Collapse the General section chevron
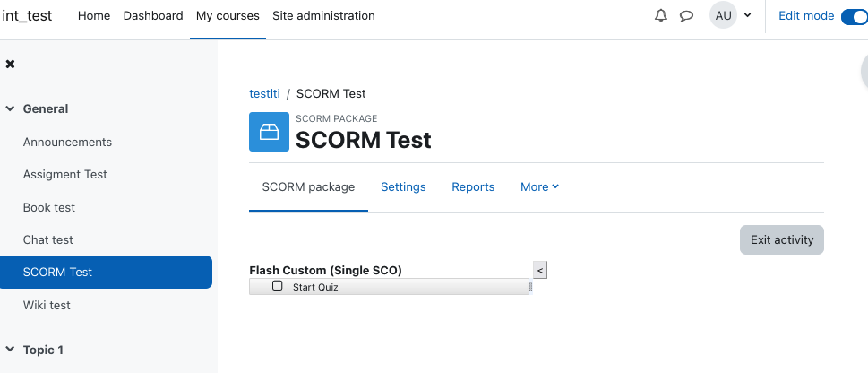The height and width of the screenshot is (373, 868). click(x=10, y=109)
